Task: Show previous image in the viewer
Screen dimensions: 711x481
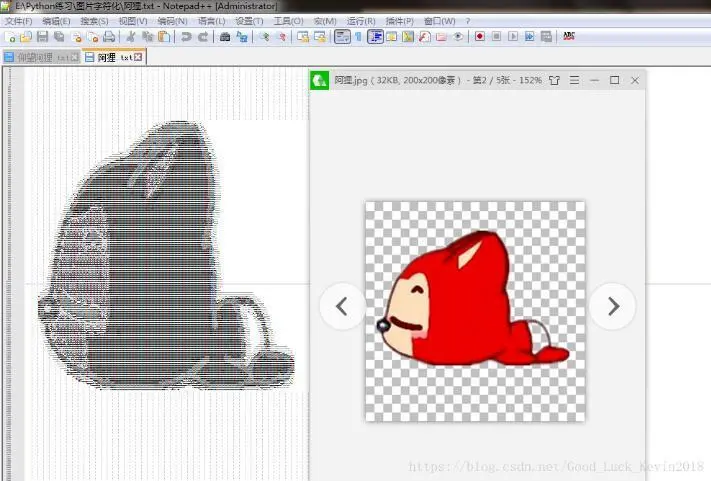Action: (342, 306)
